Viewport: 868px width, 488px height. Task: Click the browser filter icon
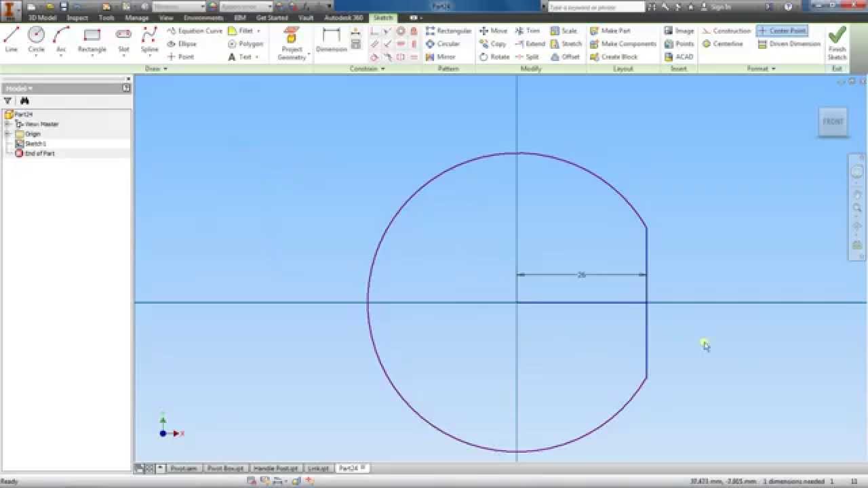pyautogui.click(x=8, y=101)
